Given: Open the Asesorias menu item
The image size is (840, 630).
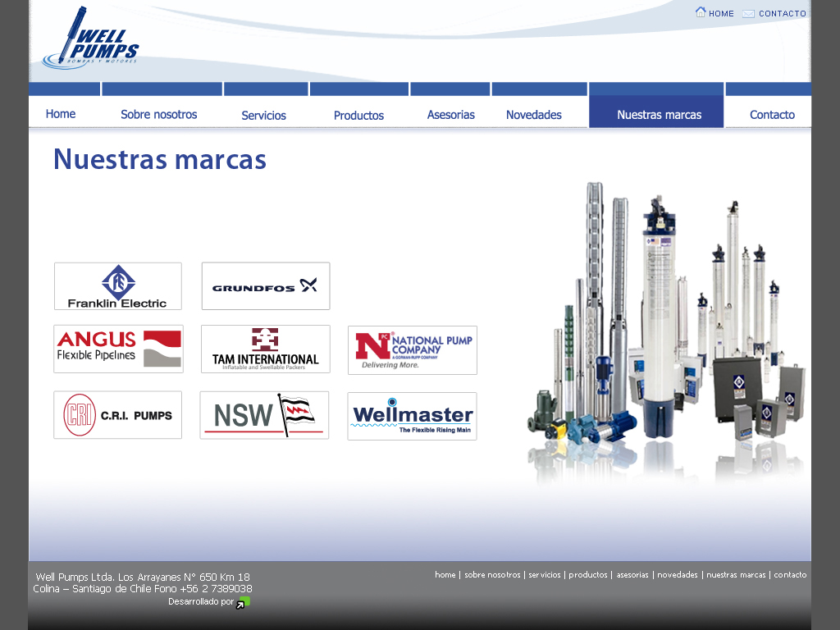Looking at the screenshot, I should click(450, 115).
